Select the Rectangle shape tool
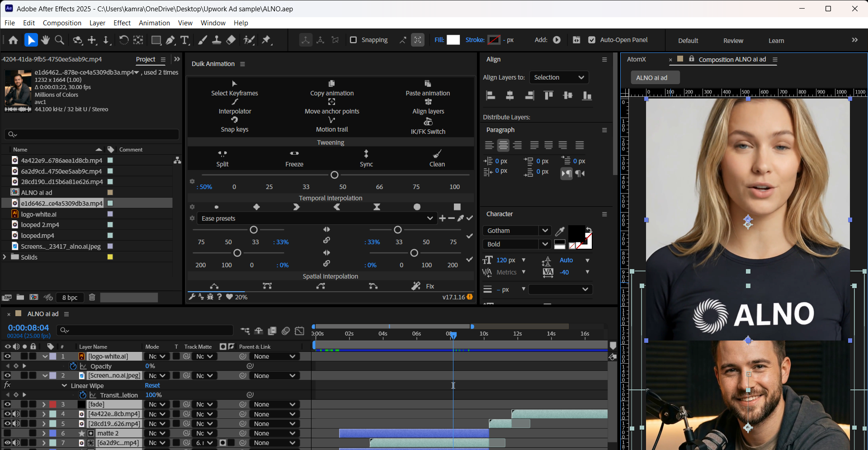 [156, 40]
